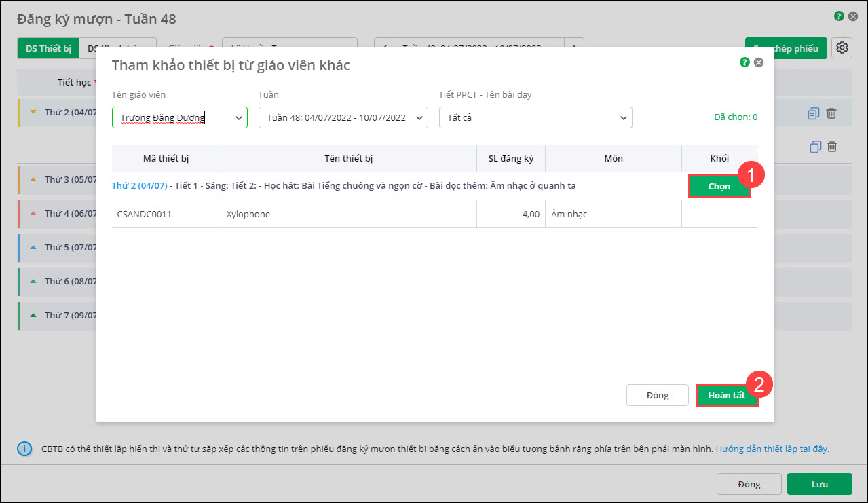The image size is (868, 503).
Task: Click the 'Đã chọn: 0' counter text
Action: [736, 117]
